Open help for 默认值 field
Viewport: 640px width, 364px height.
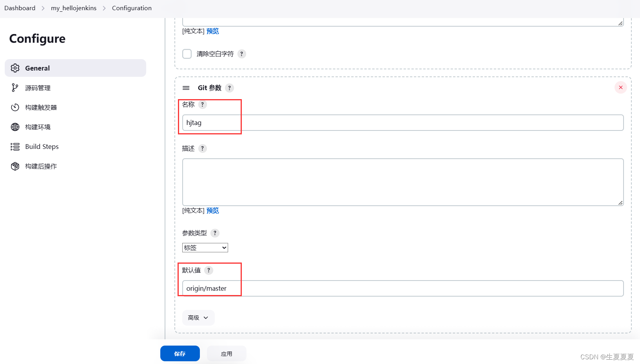[x=208, y=270]
